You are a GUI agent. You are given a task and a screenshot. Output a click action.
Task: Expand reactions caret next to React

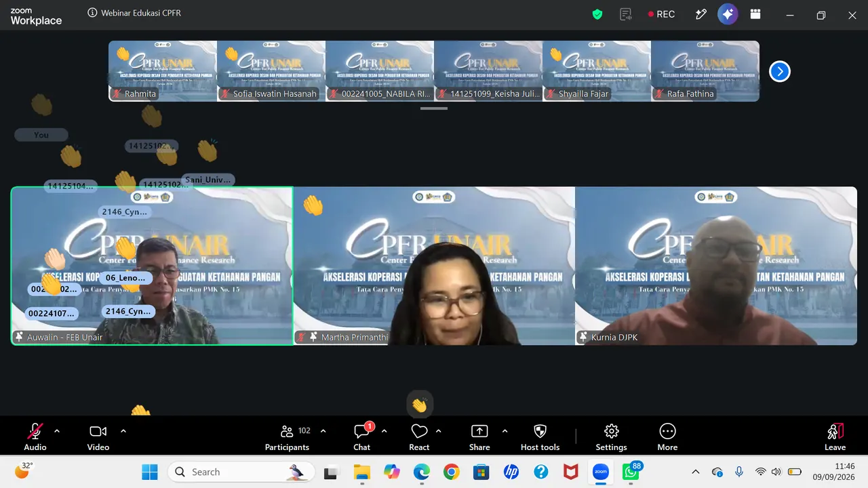coord(438,431)
